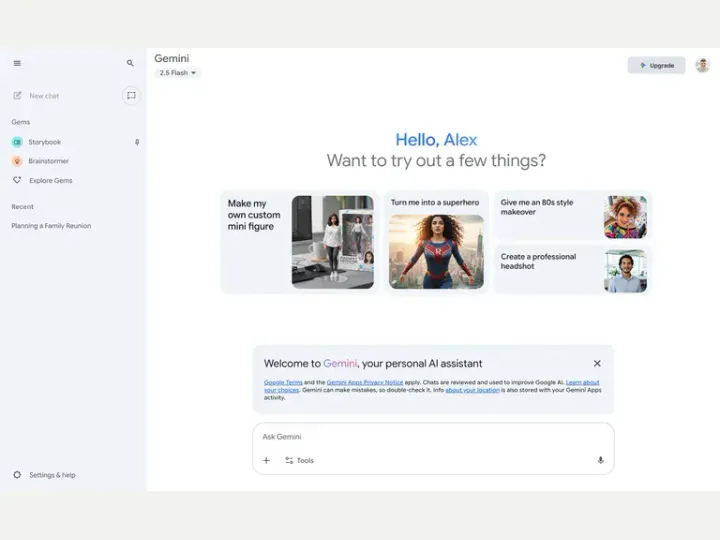Image resolution: width=720 pixels, height=540 pixels.
Task: Open the Gemini Apps Privacy Notice link
Action: tap(365, 382)
